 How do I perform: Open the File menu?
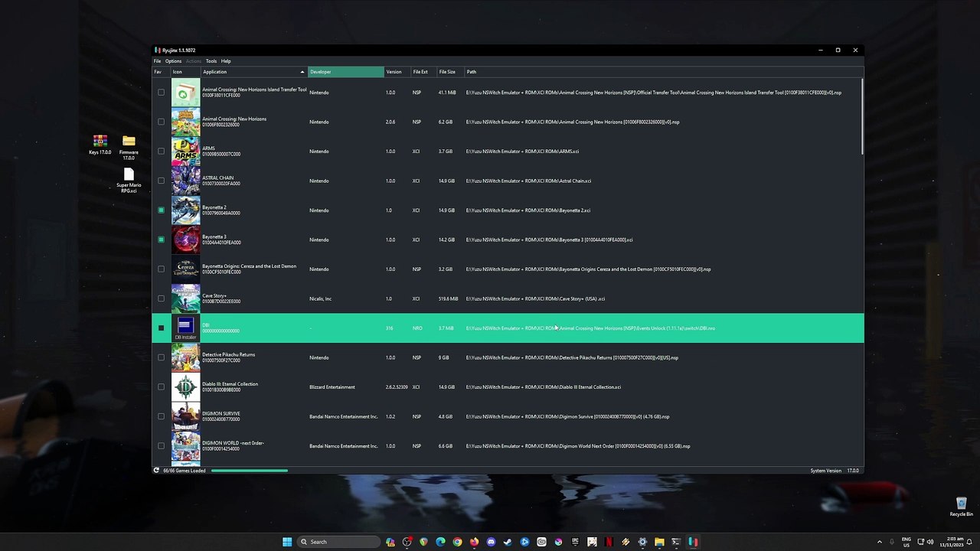(157, 61)
